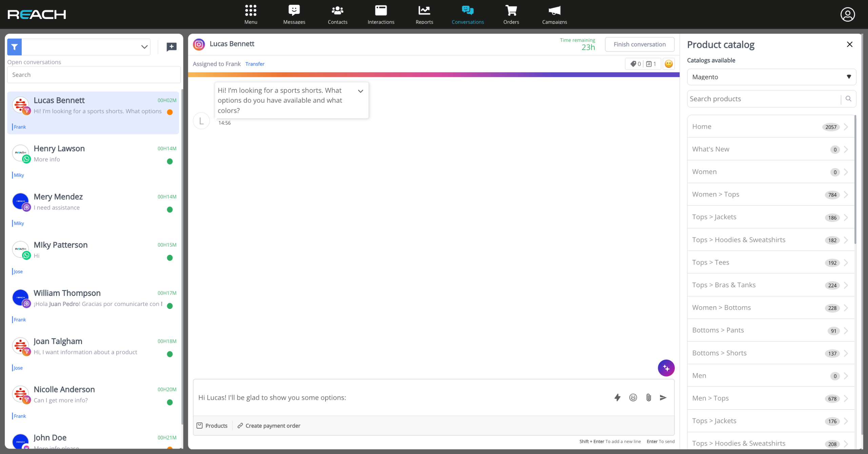This screenshot has width=868, height=454.
Task: Expand the chevron on Lucas's message bubble
Action: pos(360,91)
